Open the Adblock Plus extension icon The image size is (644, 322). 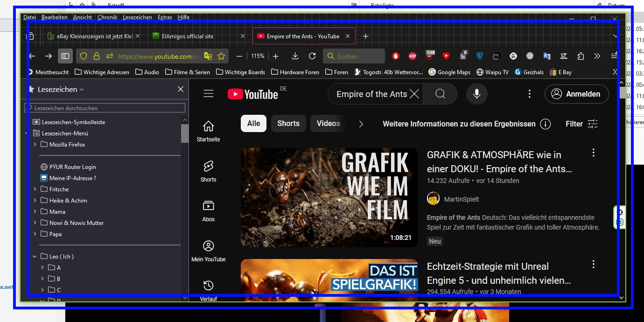pyautogui.click(x=413, y=56)
